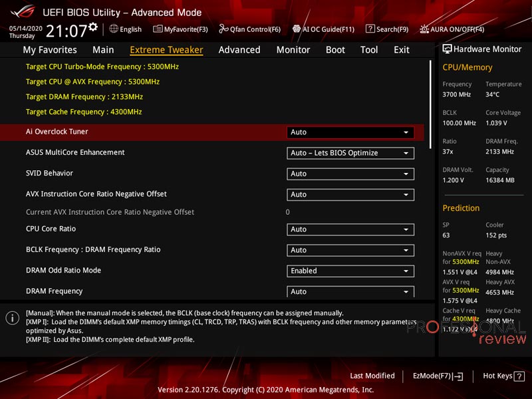
Task: Click the 'CPU/Memory' heading in Hardware Monitor
Action: point(467,68)
